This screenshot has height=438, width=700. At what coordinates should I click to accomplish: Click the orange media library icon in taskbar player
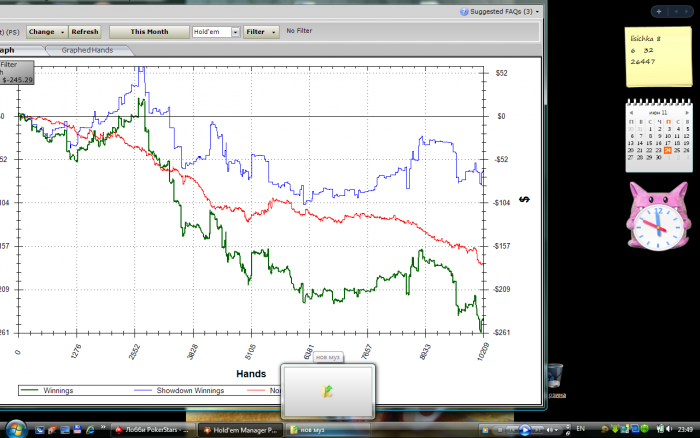click(485, 430)
